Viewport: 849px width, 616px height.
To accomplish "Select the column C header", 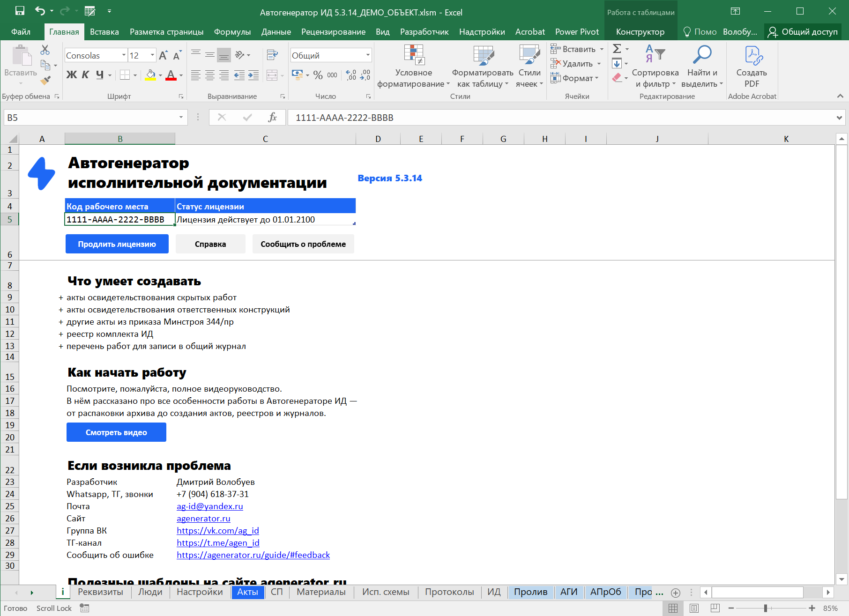I will click(265, 139).
